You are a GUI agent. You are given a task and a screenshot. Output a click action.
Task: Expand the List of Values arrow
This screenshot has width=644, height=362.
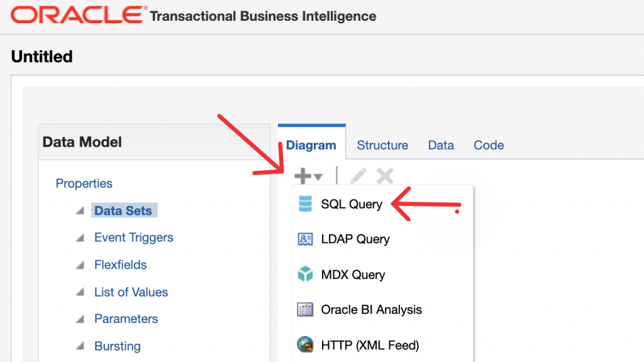(80, 293)
